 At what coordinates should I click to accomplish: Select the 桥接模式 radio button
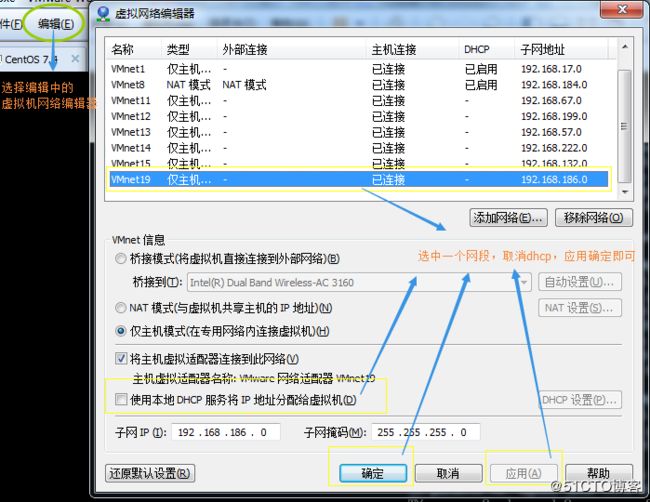click(121, 259)
